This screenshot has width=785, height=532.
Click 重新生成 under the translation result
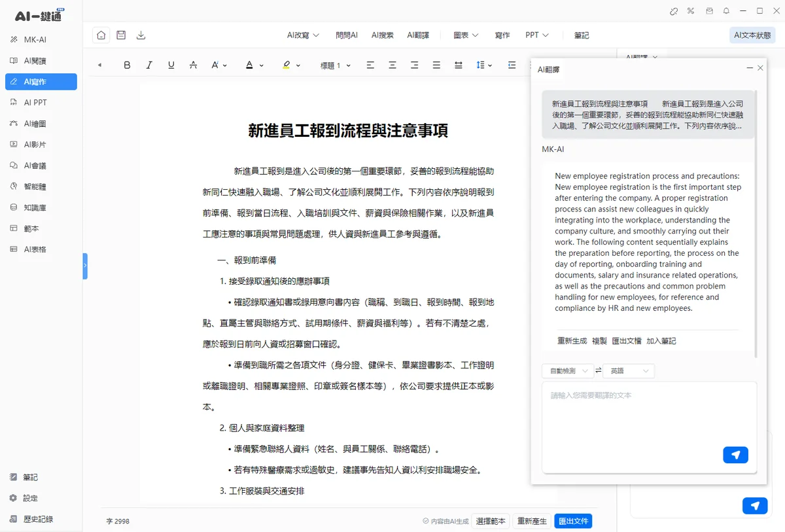click(x=572, y=341)
